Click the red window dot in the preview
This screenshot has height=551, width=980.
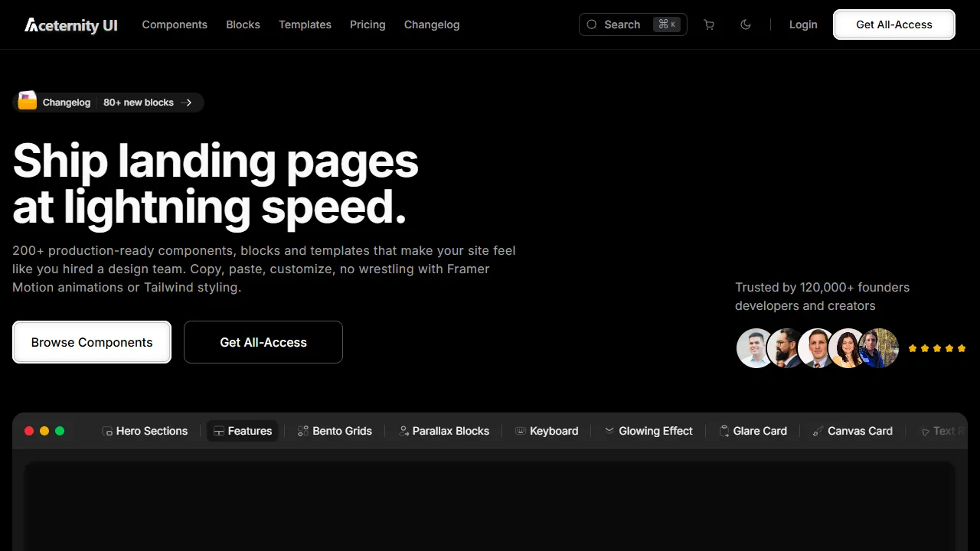[29, 431]
